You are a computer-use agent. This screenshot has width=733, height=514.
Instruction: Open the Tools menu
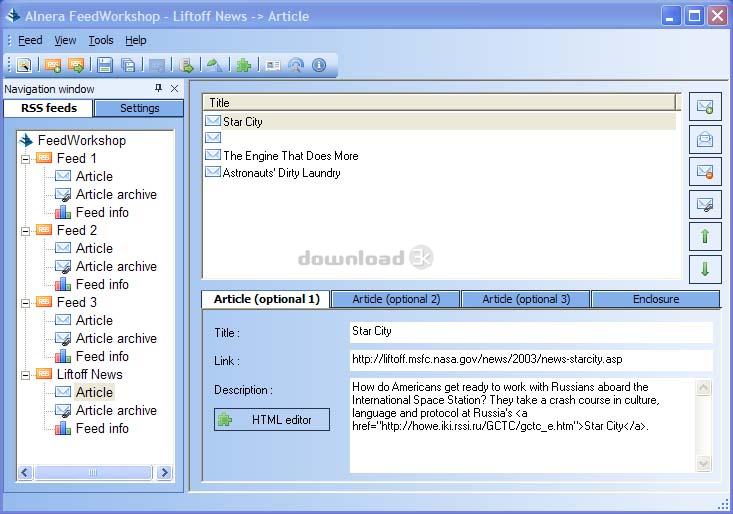point(101,40)
